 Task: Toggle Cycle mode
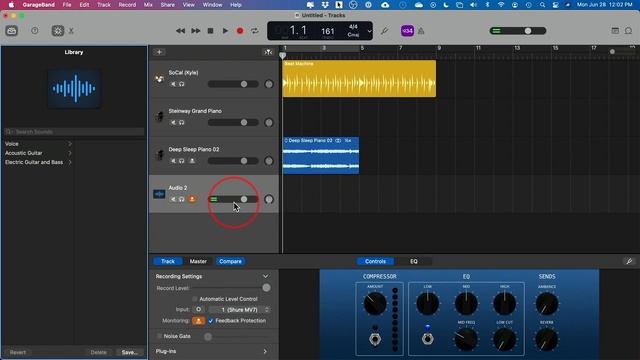click(255, 31)
